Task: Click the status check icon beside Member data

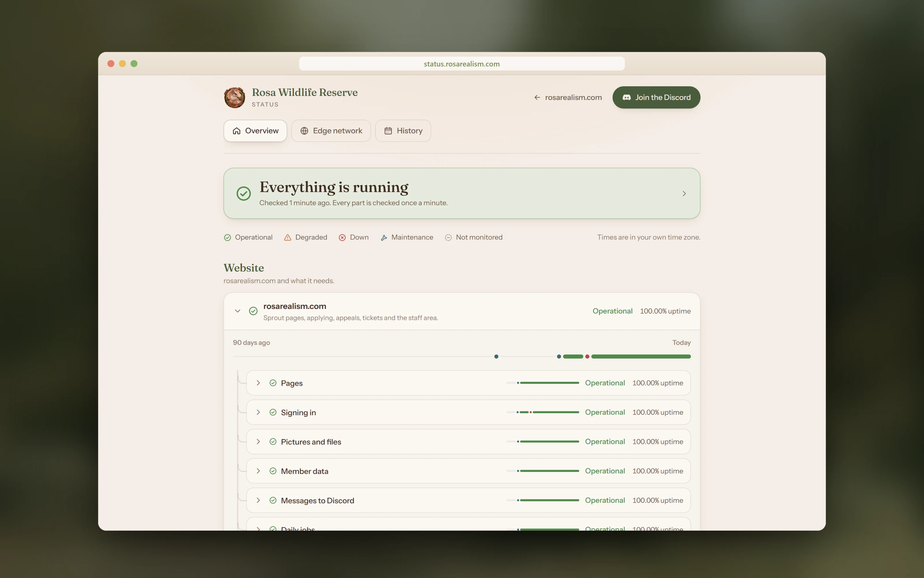Action: [x=273, y=471]
